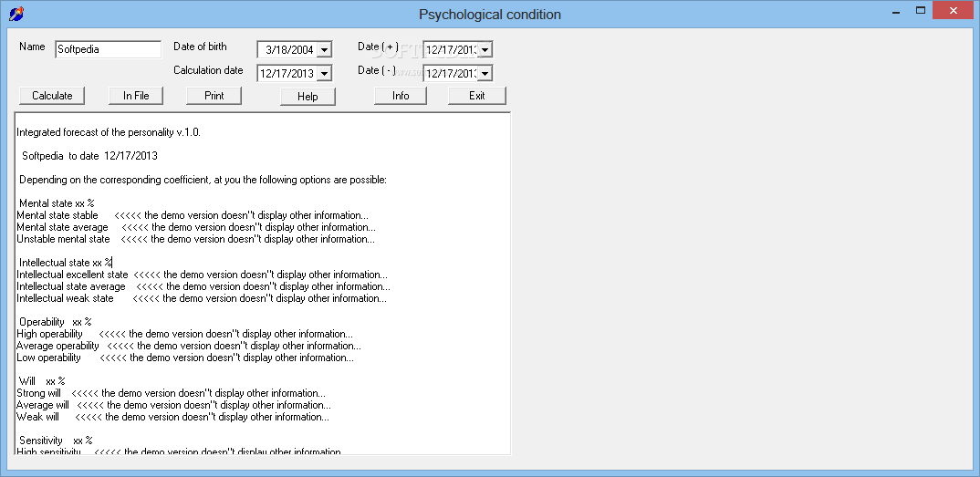The height and width of the screenshot is (477, 980).
Task: Click the 'Operability xx %' heading
Action: pyautogui.click(x=56, y=322)
